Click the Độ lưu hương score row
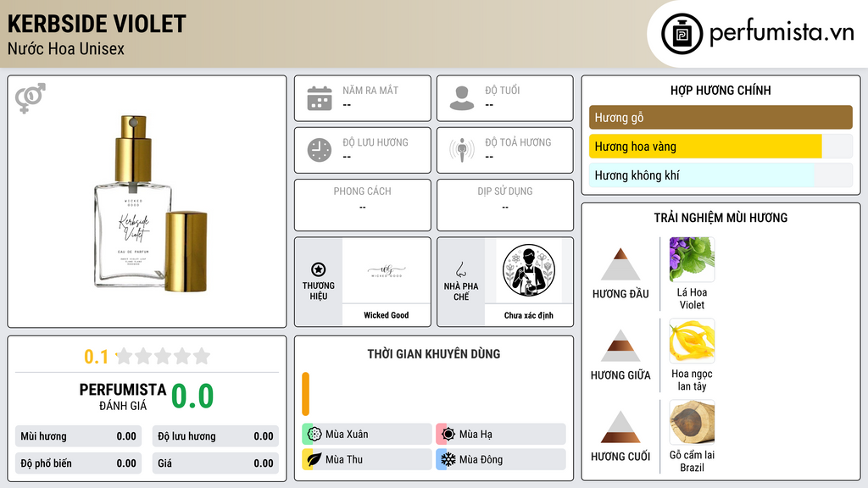This screenshot has height=488, width=868. coord(215,436)
